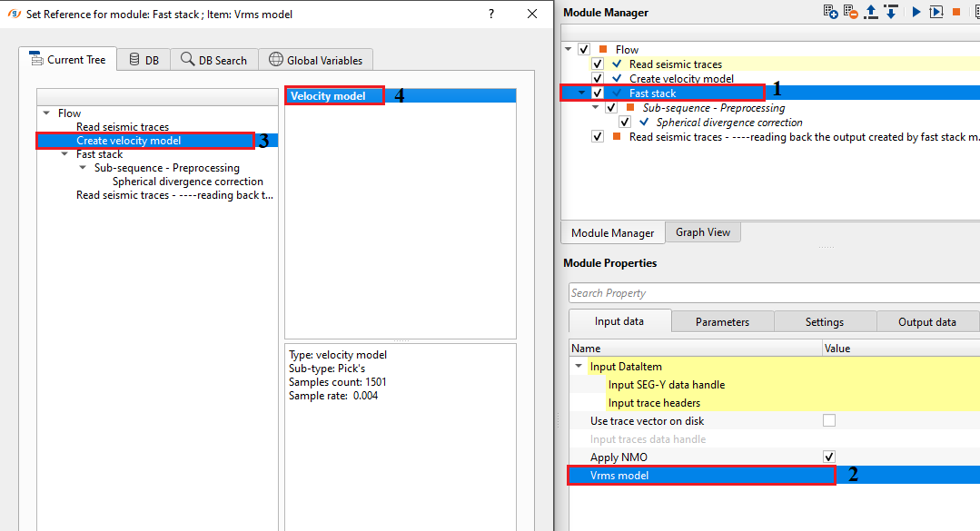Select the Module Manager bottom tab
The image size is (980, 531).
tap(612, 232)
